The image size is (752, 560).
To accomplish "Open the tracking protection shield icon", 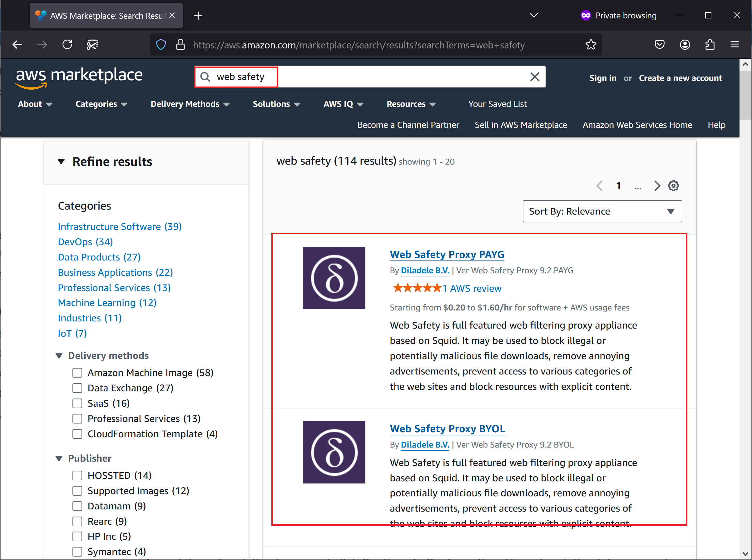I will click(161, 45).
